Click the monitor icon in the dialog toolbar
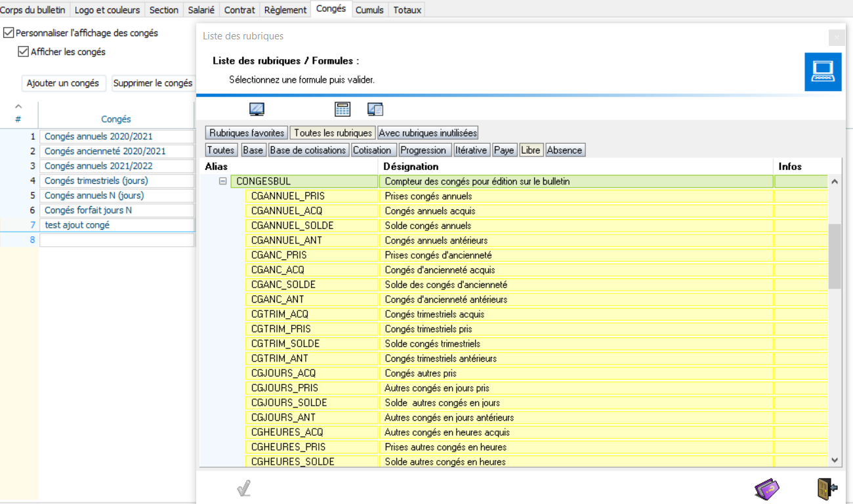 (257, 110)
